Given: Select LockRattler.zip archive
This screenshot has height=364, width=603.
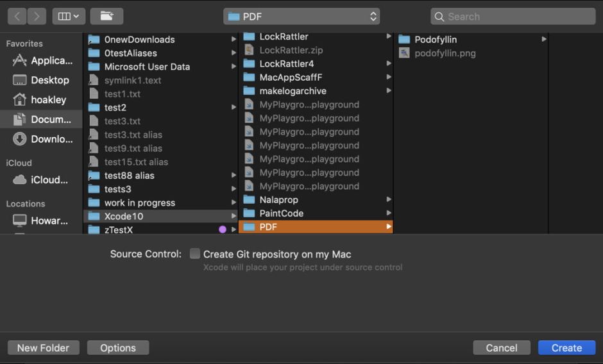Looking at the screenshot, I should click(316, 50).
